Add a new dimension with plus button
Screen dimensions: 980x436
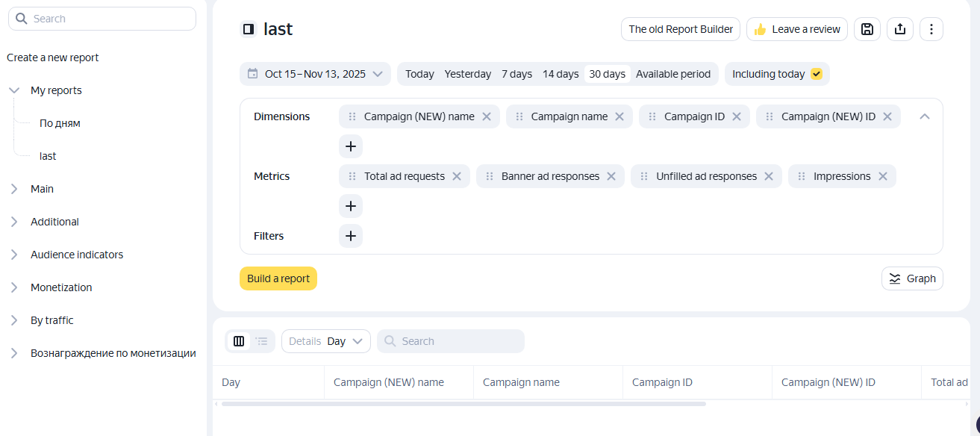(351, 146)
